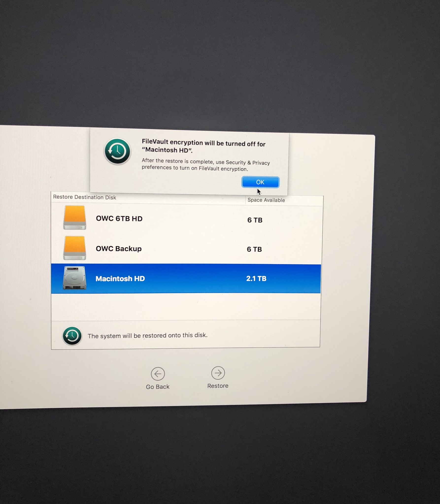Click the 2.1 TB space value

click(x=256, y=279)
